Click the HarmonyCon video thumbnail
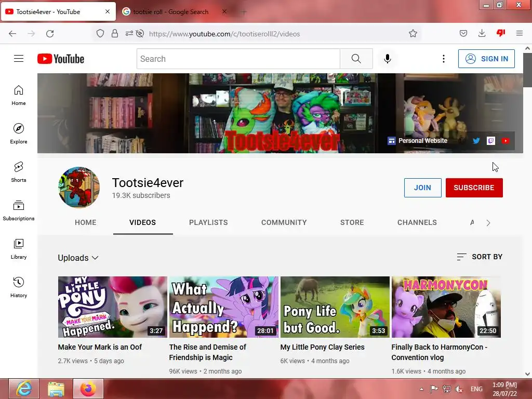This screenshot has height=399, width=532. pyautogui.click(x=446, y=307)
